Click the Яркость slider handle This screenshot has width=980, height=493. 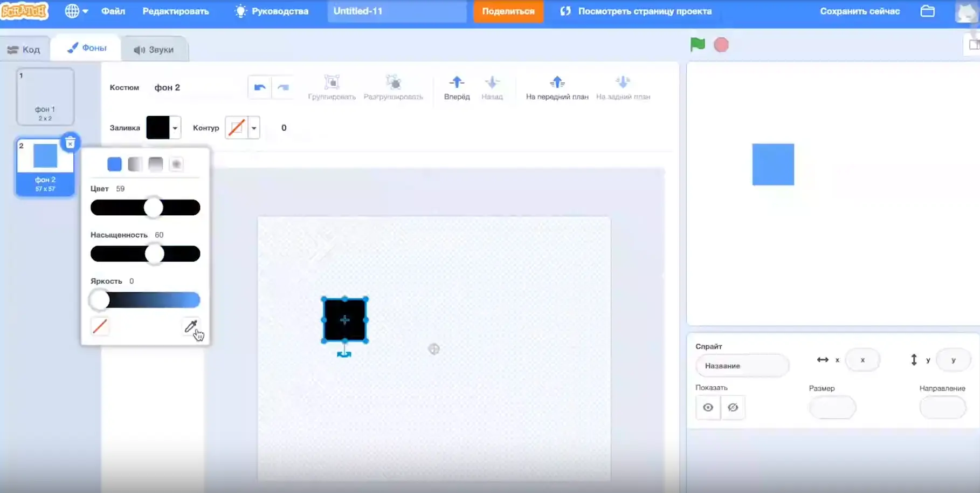[99, 300]
